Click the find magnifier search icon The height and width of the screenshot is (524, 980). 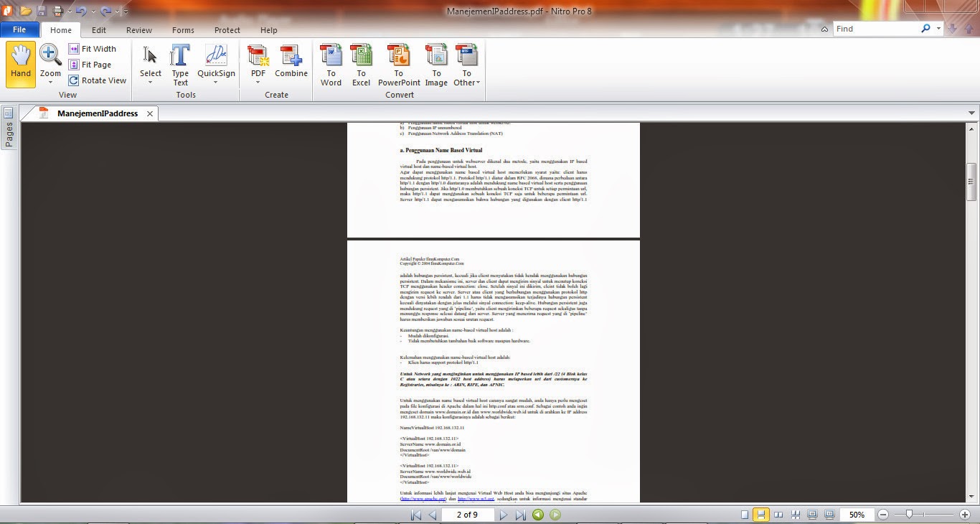click(925, 29)
